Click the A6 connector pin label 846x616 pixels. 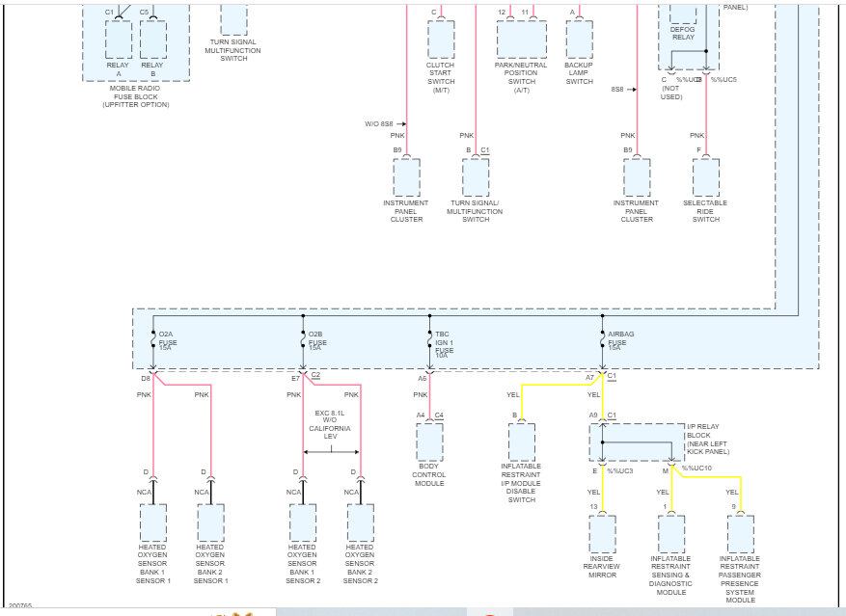(423, 379)
